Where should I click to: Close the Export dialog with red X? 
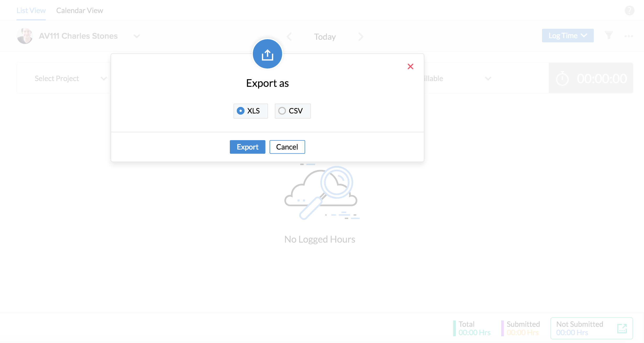coord(410,66)
